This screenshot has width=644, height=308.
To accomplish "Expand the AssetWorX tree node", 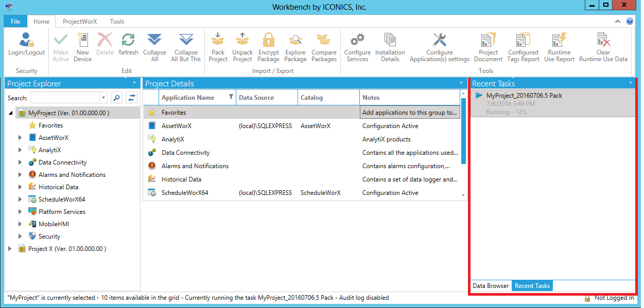I will pyautogui.click(x=20, y=138).
